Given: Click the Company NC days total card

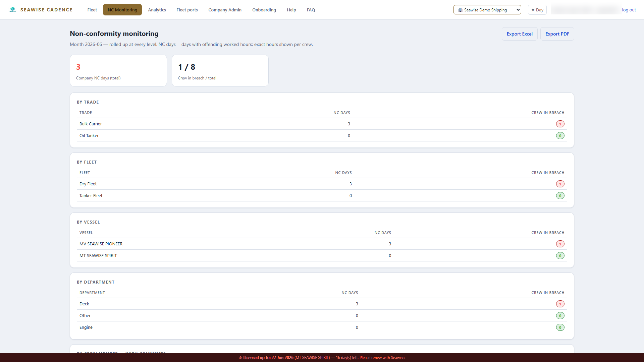Looking at the screenshot, I should click(118, 70).
